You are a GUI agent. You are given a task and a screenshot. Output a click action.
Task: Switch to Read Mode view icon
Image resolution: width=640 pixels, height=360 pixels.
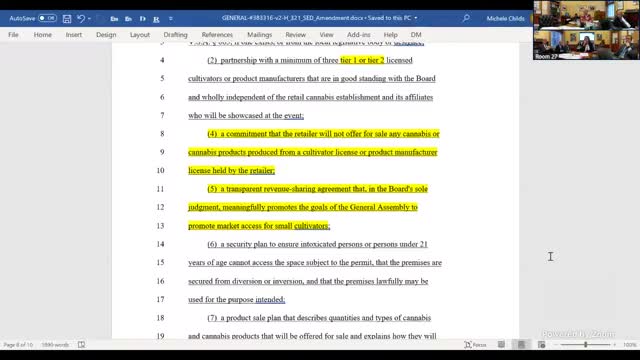pos(501,345)
